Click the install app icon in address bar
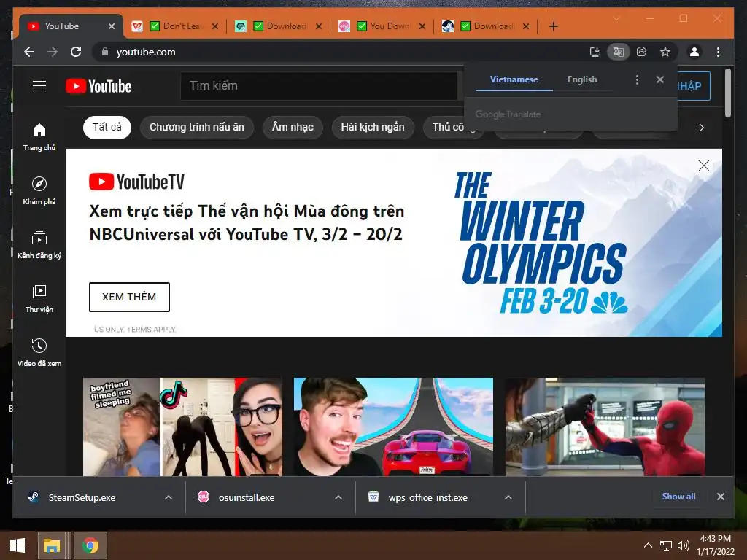The height and width of the screenshot is (560, 747). pos(595,52)
